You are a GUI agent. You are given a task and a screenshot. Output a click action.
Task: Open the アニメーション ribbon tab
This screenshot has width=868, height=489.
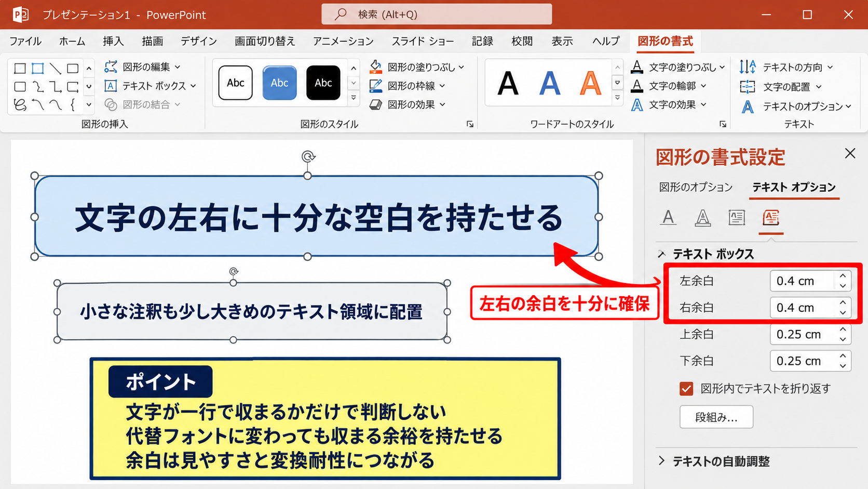[x=343, y=41]
